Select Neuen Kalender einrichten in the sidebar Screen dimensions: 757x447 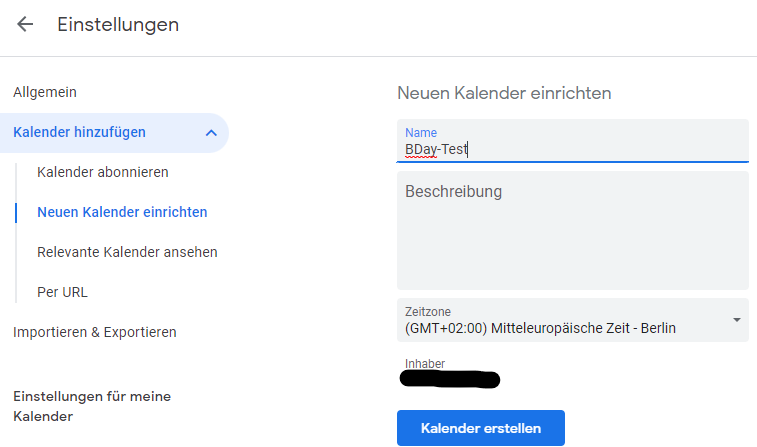coord(122,212)
